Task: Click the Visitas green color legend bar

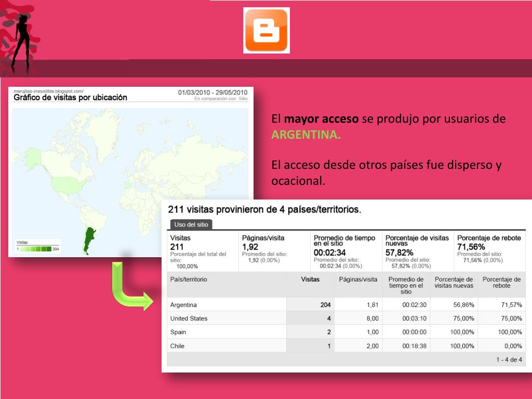Action: (36, 249)
